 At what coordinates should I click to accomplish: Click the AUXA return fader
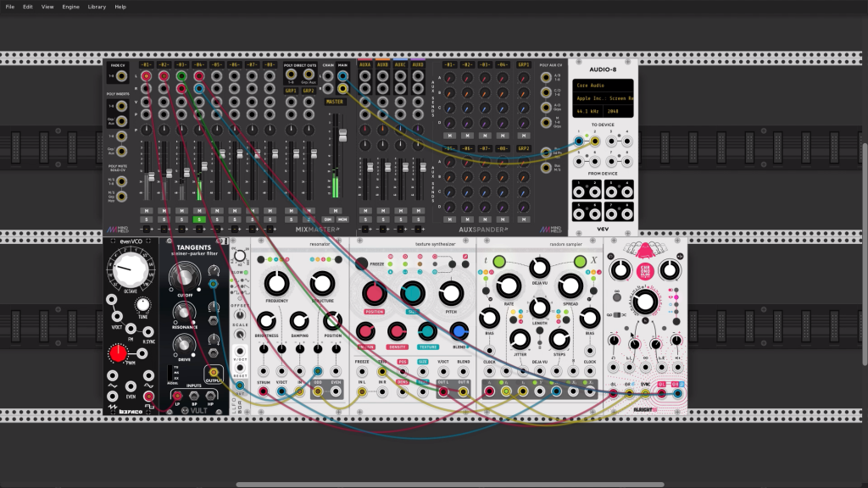coord(370,167)
